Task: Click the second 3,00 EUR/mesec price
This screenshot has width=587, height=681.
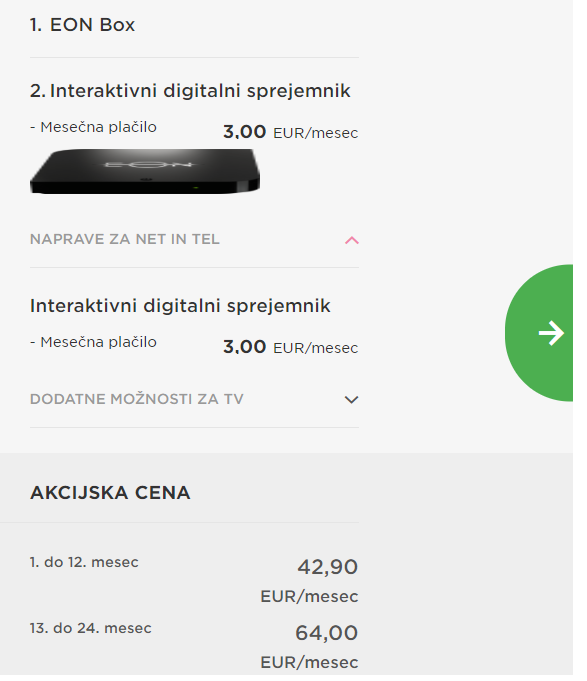Action: tap(290, 347)
